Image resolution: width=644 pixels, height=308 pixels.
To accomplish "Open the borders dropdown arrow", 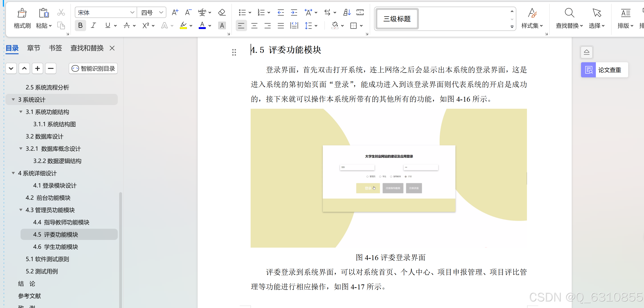I will click(x=361, y=26).
